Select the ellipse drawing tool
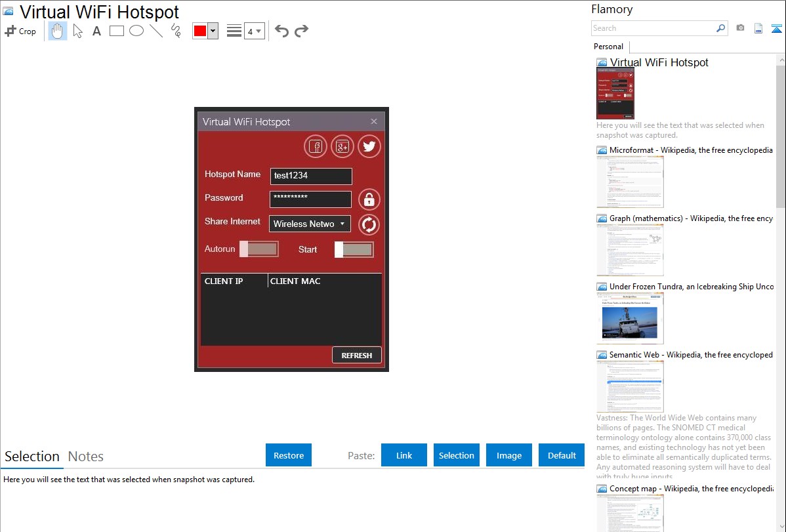Image resolution: width=786 pixels, height=532 pixels. [136, 31]
